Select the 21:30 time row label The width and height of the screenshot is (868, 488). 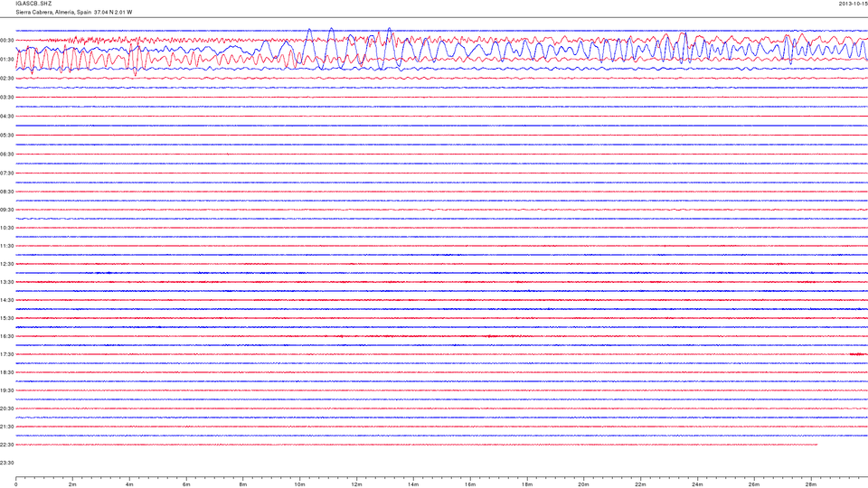(x=6, y=427)
